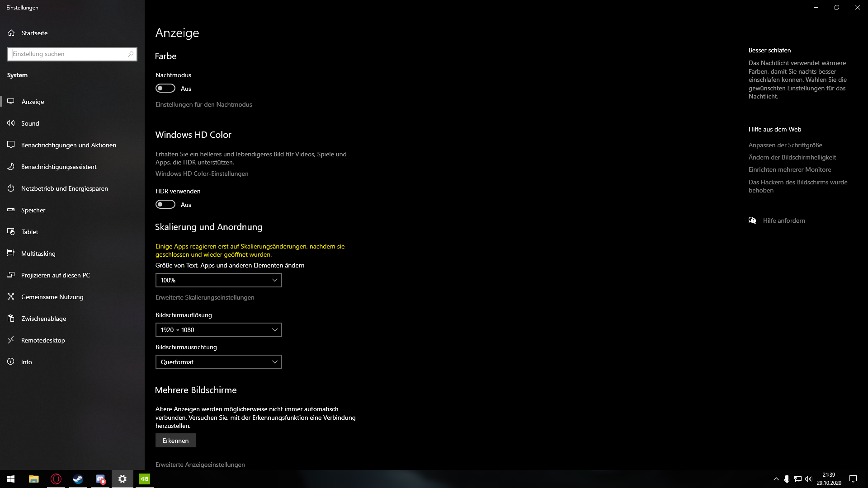Screen dimensions: 868x488
Task: Go to Remotedesktop settings section
Action: (x=43, y=340)
